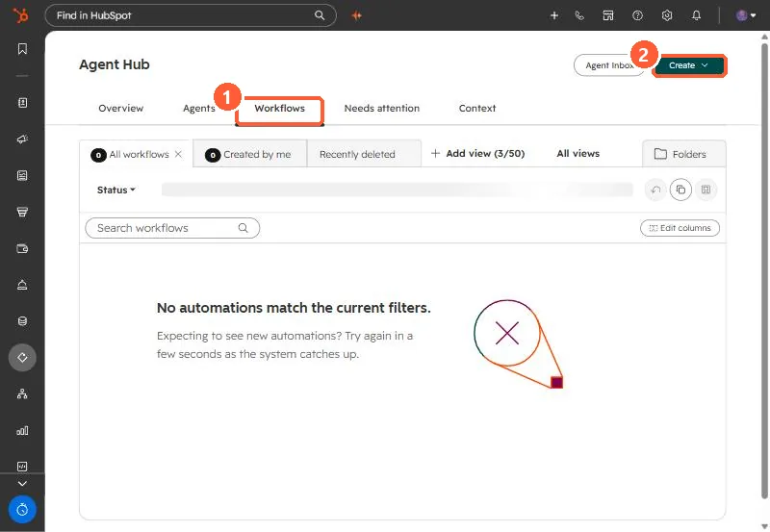Viewport: 770px width, 532px height.
Task: Click the blue circular timer button
Action: (x=22, y=510)
